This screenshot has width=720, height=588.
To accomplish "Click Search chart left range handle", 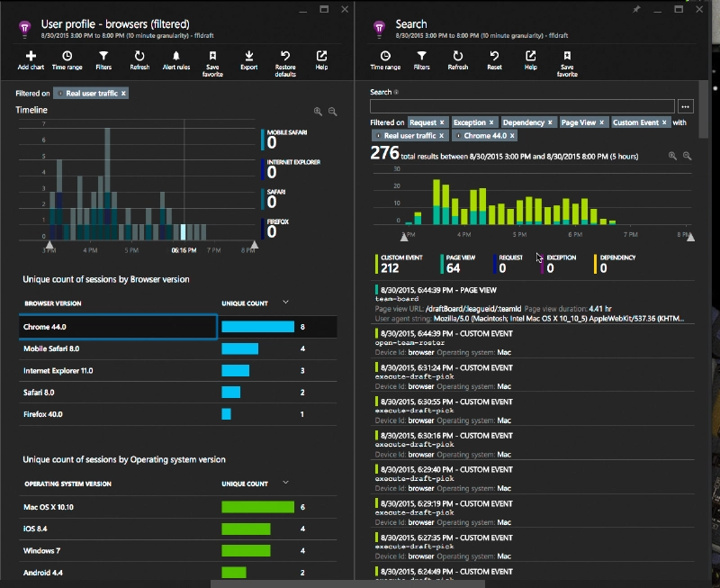I will click(x=403, y=237).
